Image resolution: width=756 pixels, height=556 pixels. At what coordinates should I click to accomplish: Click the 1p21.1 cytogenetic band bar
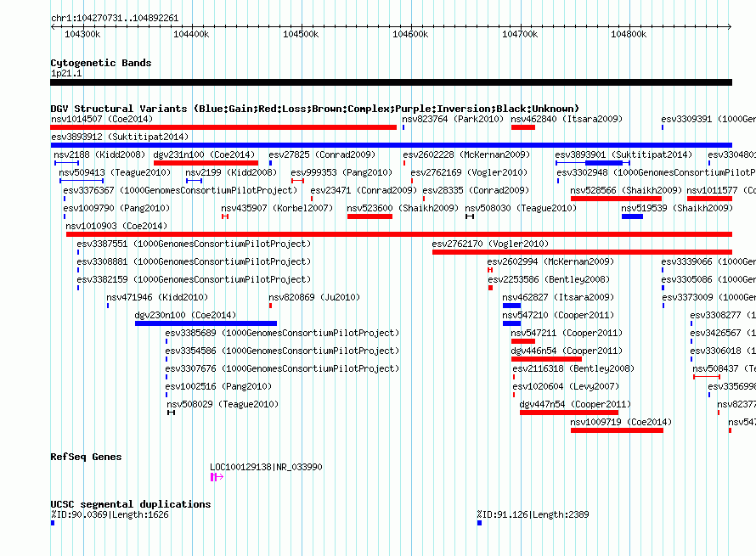click(x=391, y=82)
